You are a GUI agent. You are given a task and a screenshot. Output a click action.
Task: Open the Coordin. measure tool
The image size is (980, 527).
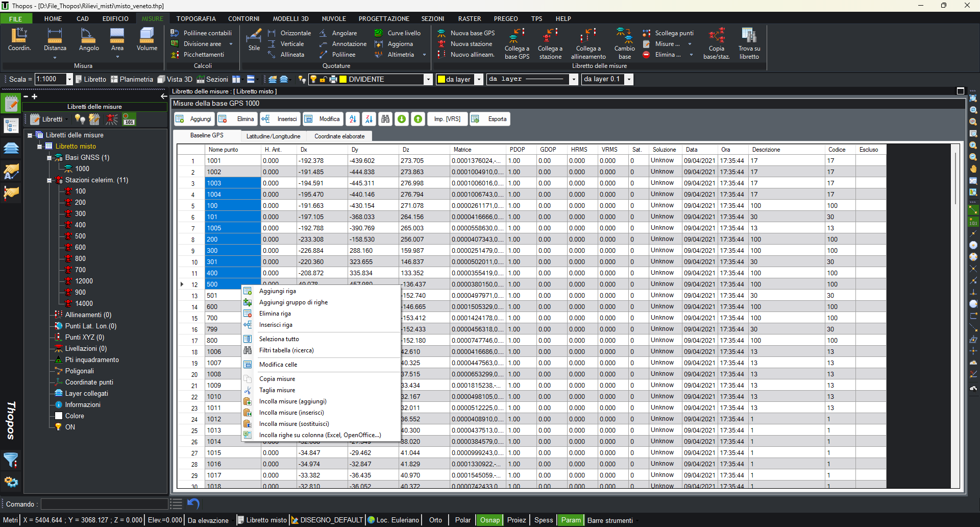(x=19, y=40)
